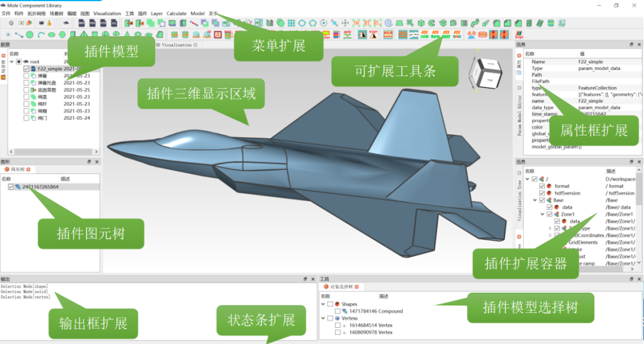Open the Visualization menu
Image resolution: width=644 pixels, height=344 pixels.
pyautogui.click(x=107, y=13)
